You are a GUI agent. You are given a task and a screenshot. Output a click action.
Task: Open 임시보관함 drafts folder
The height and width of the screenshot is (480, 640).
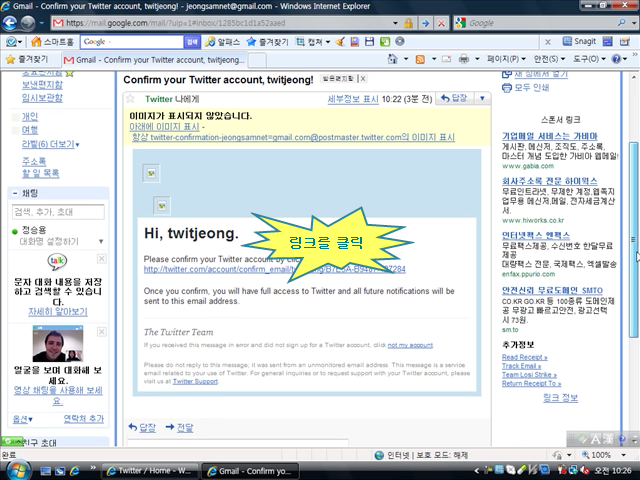pyautogui.click(x=42, y=98)
